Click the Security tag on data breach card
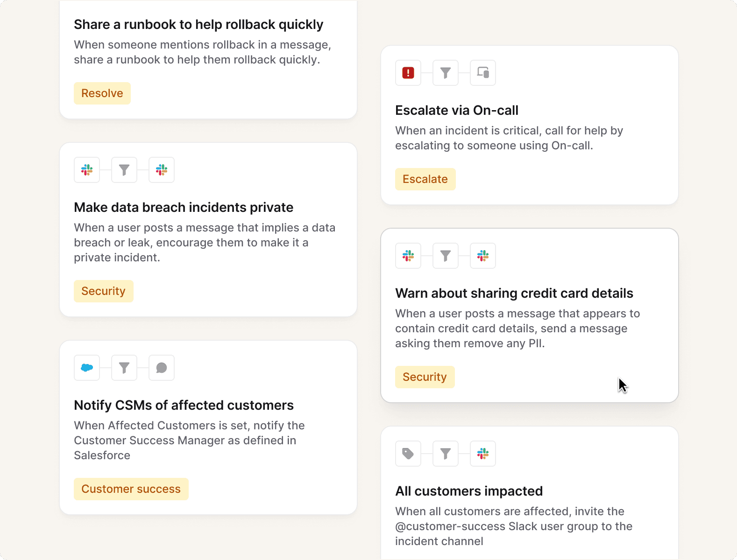 [103, 291]
